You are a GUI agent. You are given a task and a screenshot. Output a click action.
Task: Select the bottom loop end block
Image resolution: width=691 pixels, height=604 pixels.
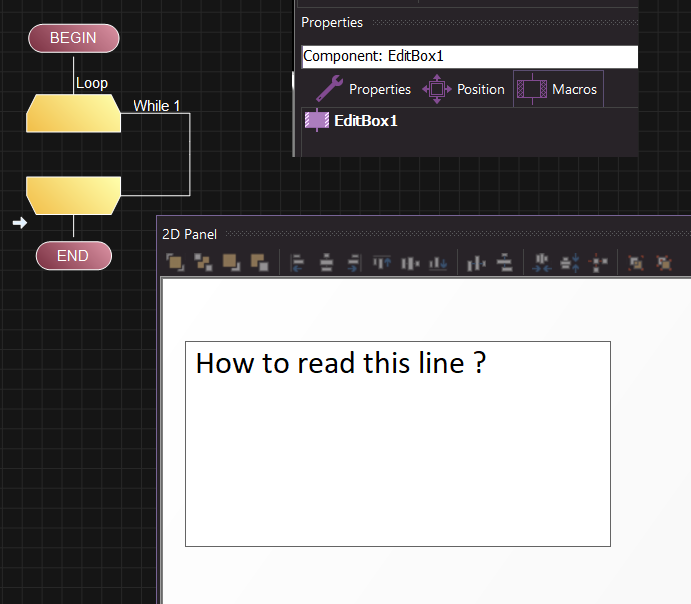point(74,196)
